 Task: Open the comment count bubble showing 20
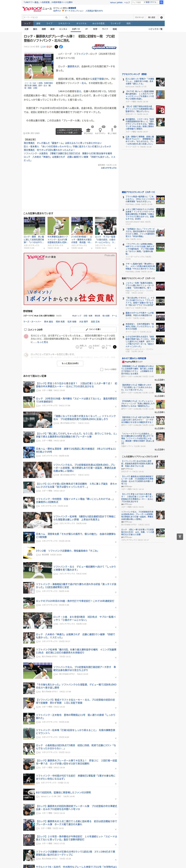[43, 47]
